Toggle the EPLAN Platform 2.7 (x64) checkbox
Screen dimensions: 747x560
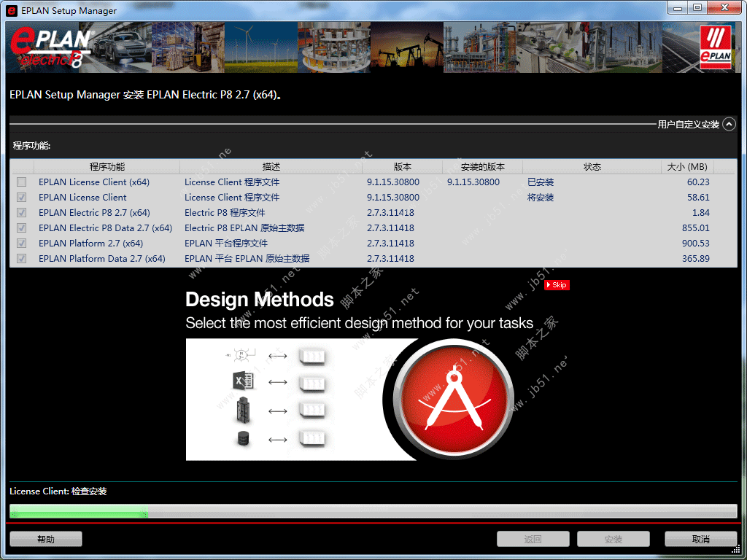pyautogui.click(x=21, y=243)
